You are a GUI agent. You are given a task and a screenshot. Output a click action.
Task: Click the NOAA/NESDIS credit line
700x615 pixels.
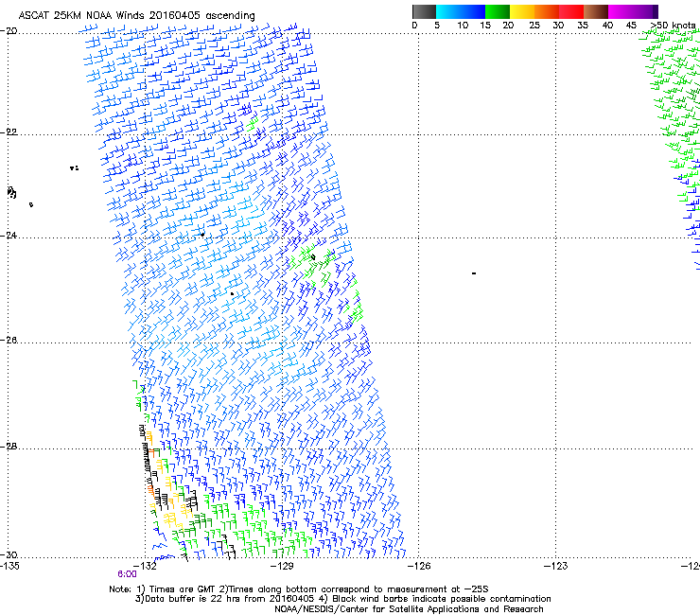tap(409, 609)
